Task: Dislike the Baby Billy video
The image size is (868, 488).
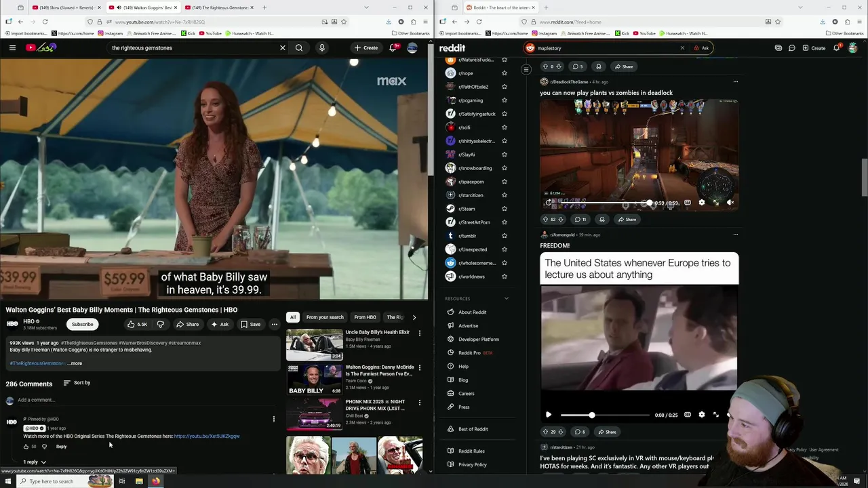Action: [161, 325]
